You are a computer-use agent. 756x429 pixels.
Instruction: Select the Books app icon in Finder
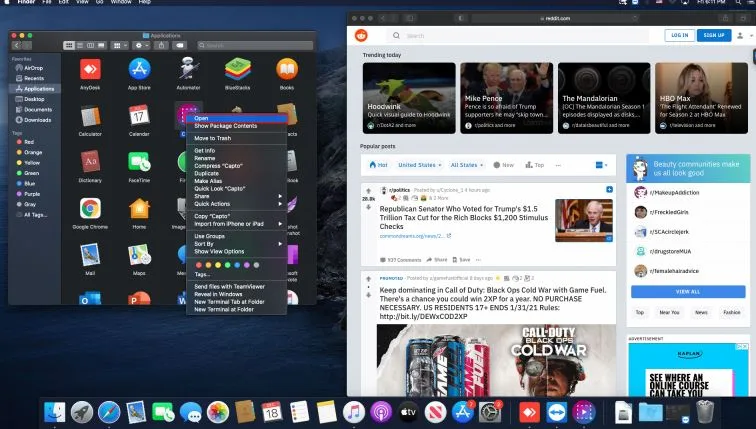pos(287,69)
